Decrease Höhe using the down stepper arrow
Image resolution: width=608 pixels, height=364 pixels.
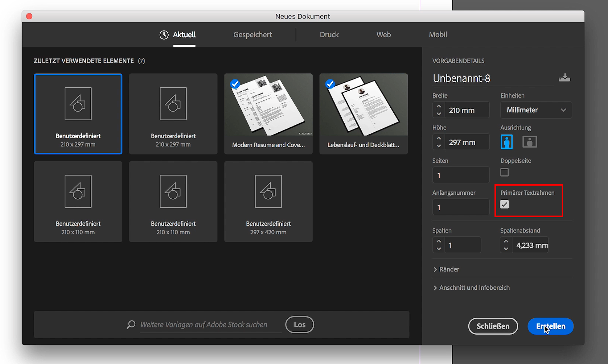438,145
